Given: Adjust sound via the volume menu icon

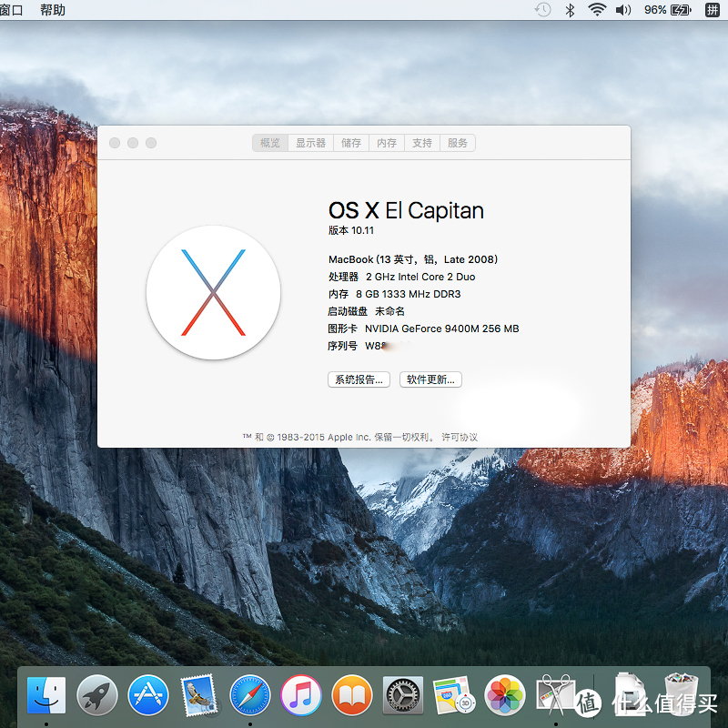Looking at the screenshot, I should (622, 10).
